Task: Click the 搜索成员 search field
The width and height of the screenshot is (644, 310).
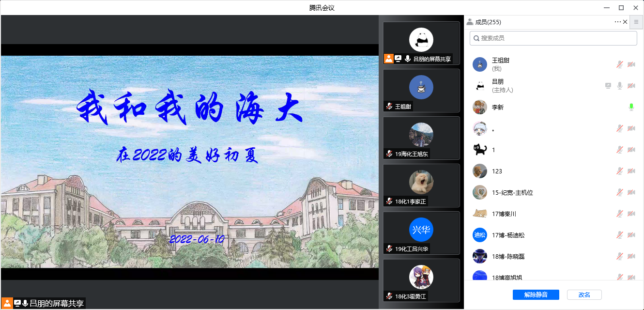Action: 553,38
